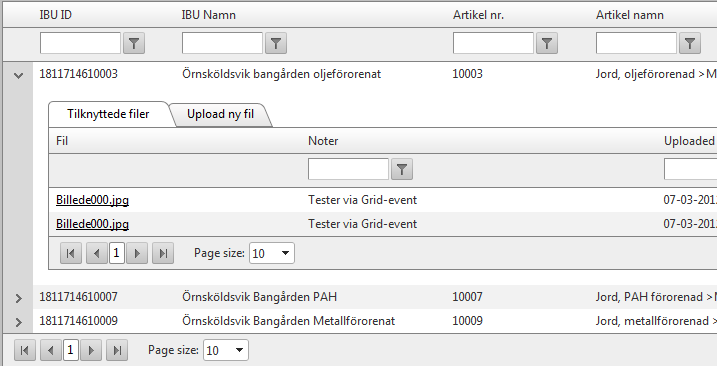Image resolution: width=717 pixels, height=366 pixels.
Task: Sort by Artikel namn column header
Action: click(x=630, y=15)
